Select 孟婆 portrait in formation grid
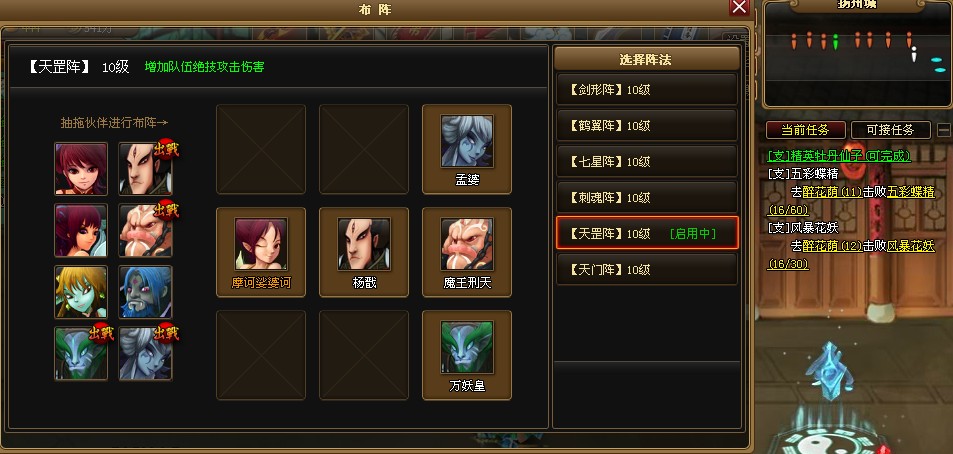The image size is (953, 454). 467,141
